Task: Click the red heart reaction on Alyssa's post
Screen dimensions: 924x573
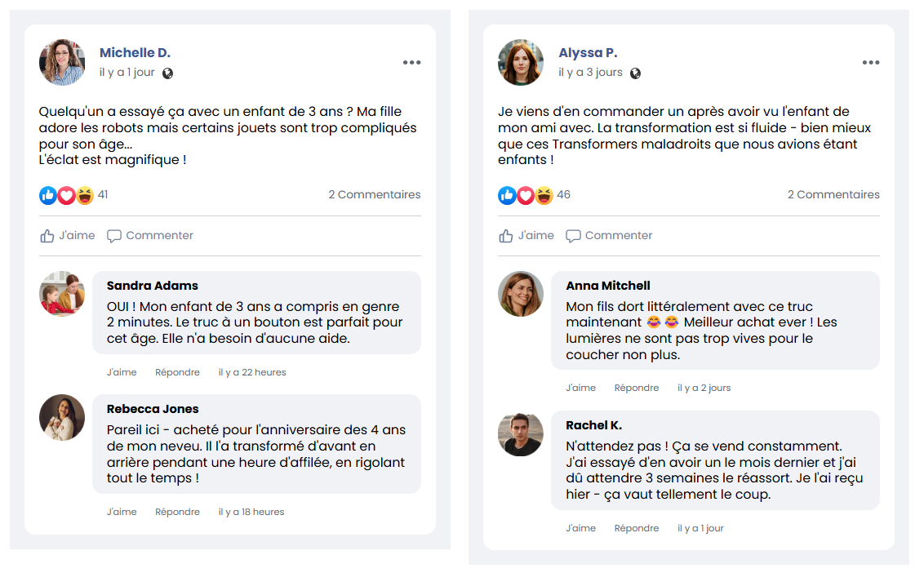Action: pos(526,195)
